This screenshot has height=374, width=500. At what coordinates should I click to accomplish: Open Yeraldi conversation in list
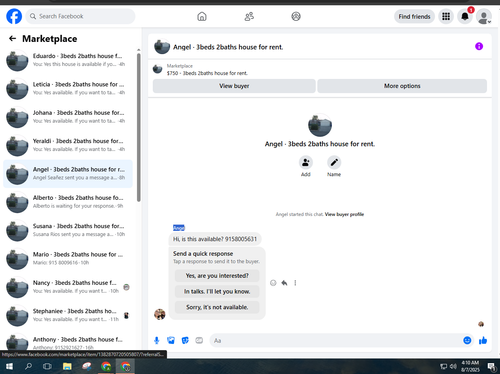68,145
